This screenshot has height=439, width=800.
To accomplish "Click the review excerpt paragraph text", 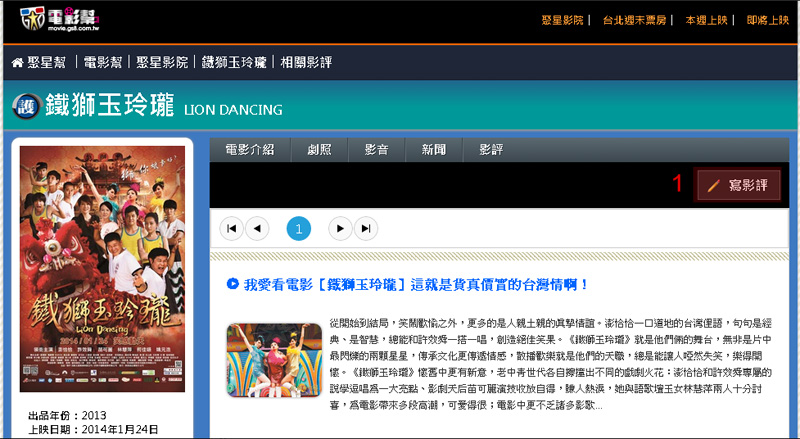I will tap(551, 364).
